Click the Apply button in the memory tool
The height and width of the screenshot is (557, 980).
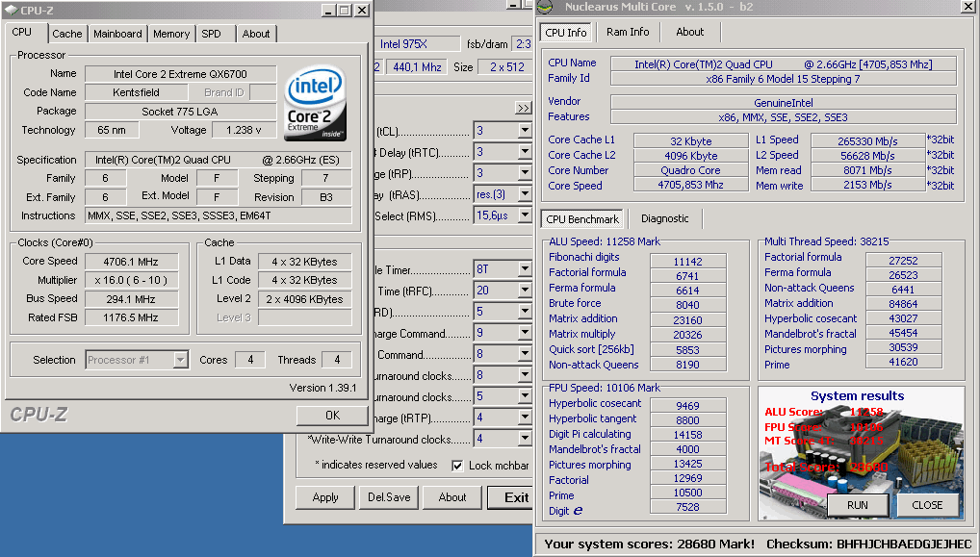pos(325,497)
